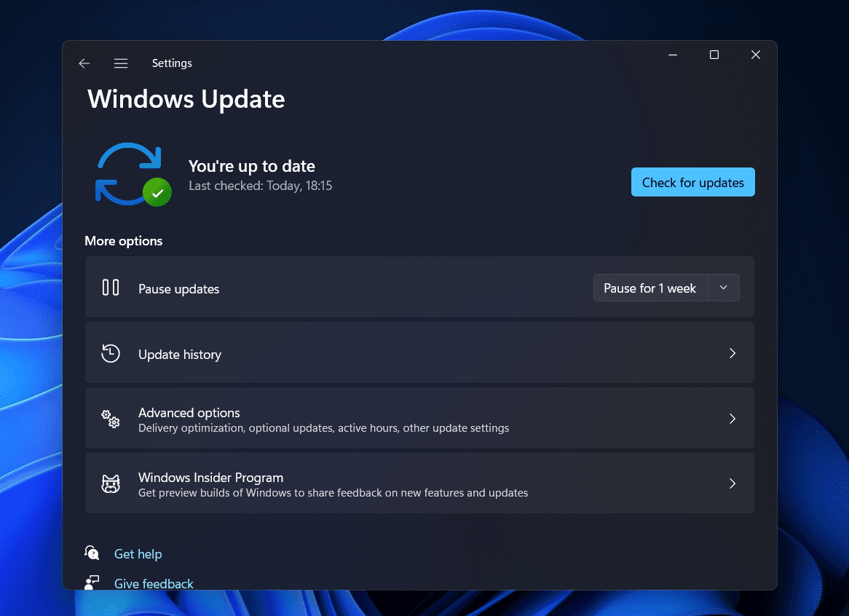Click the Update history clock icon

[x=111, y=353]
